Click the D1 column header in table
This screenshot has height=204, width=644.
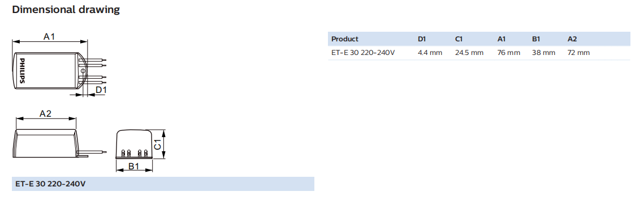(422, 39)
